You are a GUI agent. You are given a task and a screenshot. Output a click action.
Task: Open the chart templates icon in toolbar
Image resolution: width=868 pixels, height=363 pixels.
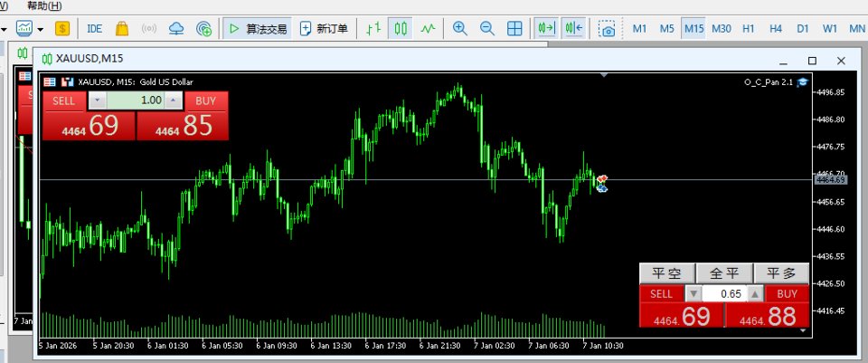coord(24,28)
